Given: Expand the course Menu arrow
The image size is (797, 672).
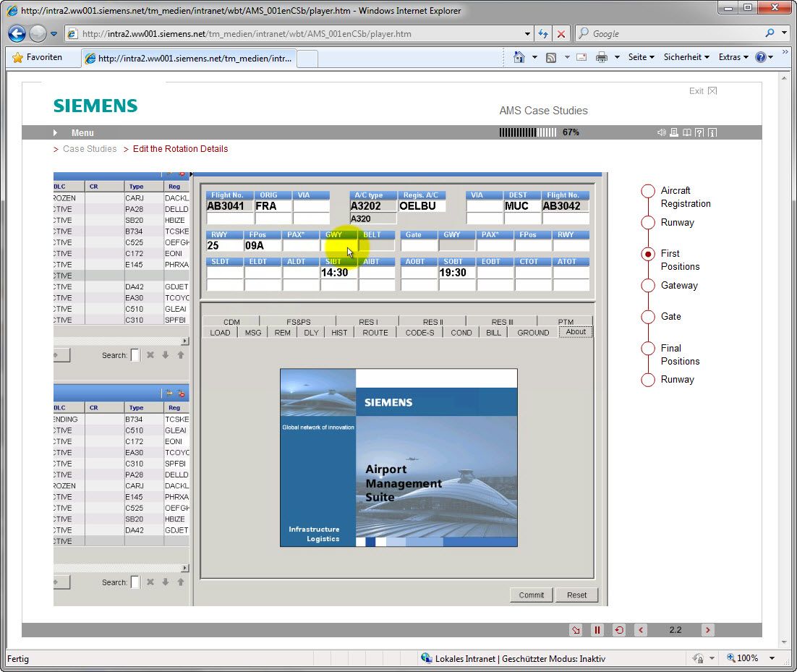Looking at the screenshot, I should 55,133.
